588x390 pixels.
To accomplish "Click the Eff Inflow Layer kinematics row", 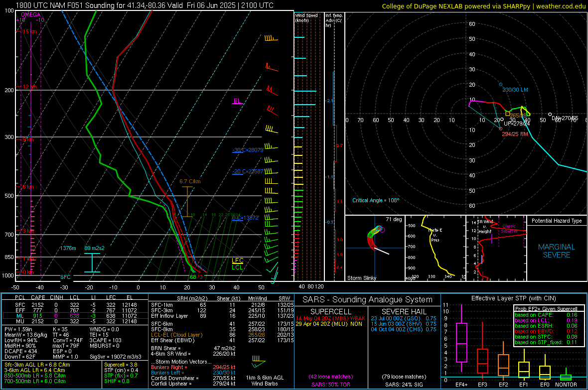I will pos(222,316).
